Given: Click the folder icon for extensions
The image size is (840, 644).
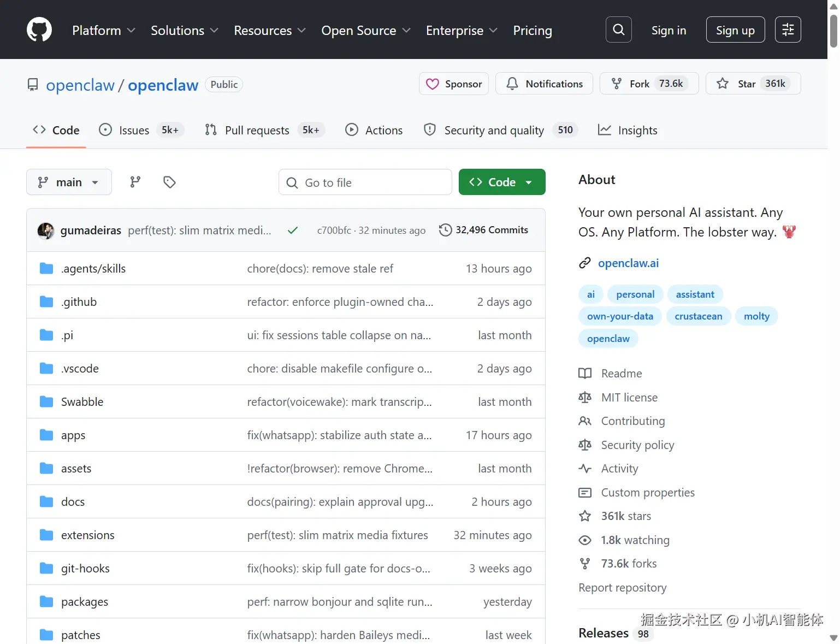Looking at the screenshot, I should [x=46, y=535].
